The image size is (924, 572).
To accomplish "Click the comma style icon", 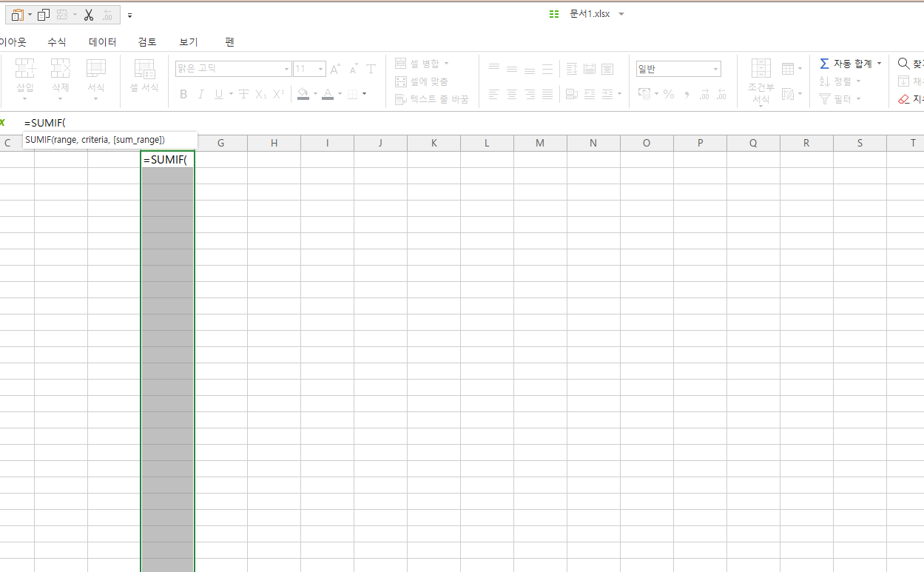I will coord(687,94).
